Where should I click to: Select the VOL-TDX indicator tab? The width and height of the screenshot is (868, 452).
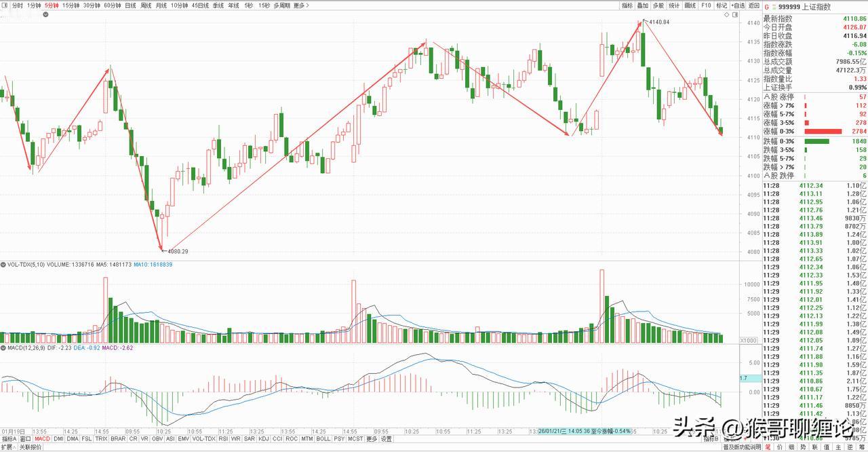pos(203,439)
